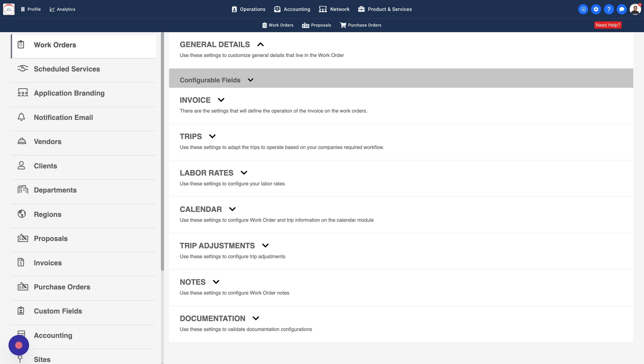Open the chat bubble icon
This screenshot has height=364, width=644.
(621, 9)
